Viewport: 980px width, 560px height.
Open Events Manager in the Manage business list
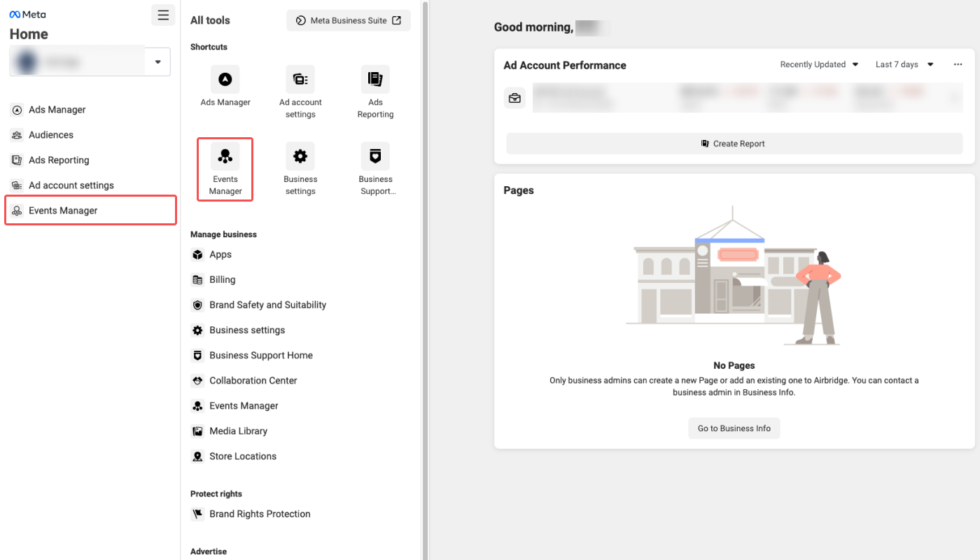[x=244, y=406]
